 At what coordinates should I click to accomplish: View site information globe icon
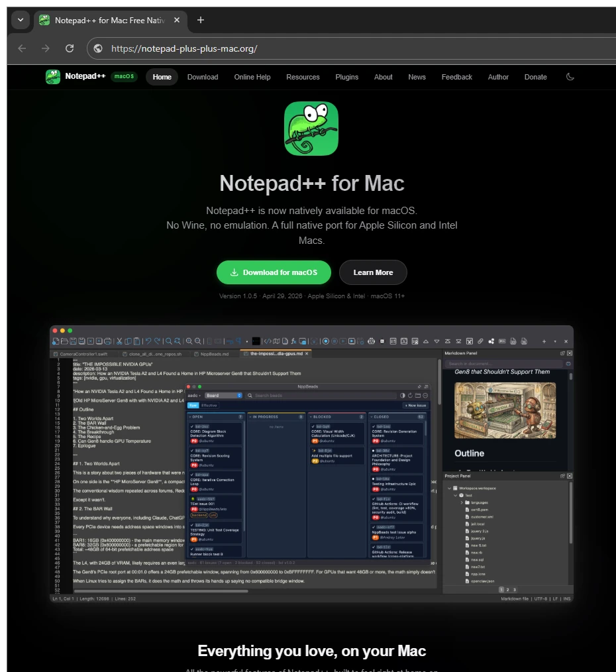coord(98,48)
